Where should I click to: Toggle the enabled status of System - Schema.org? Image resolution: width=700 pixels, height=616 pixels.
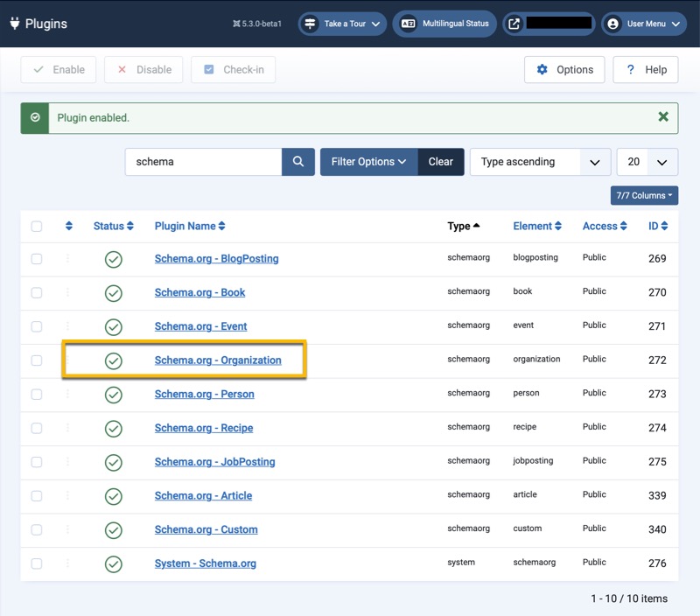[x=114, y=563]
